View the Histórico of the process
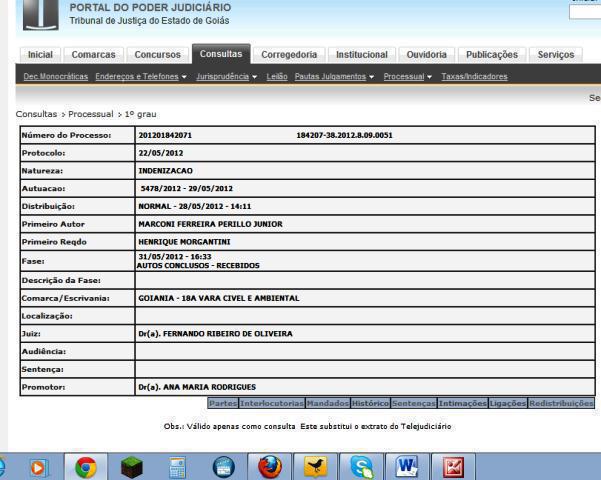Image resolution: width=601 pixels, height=480 pixels. point(370,403)
